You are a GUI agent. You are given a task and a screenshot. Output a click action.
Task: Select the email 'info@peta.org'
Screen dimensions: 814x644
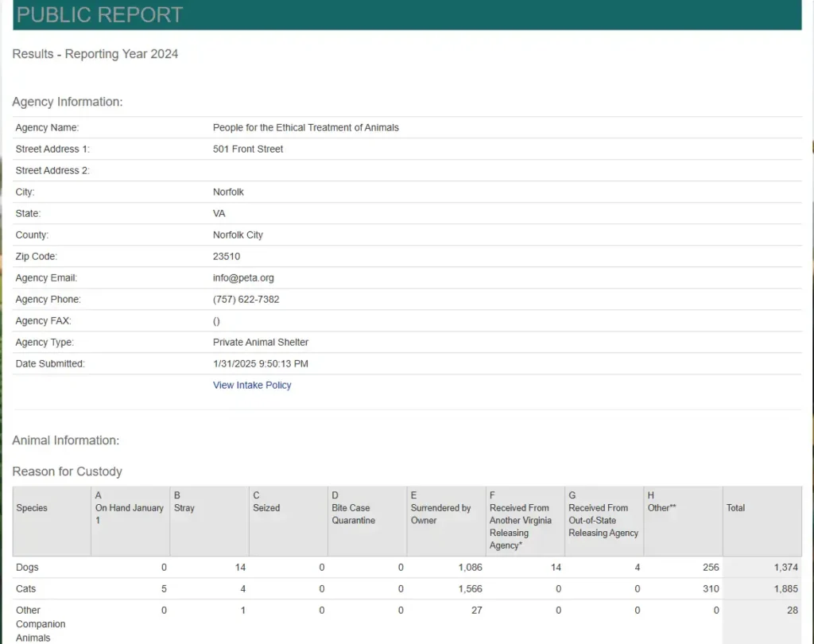tap(243, 277)
